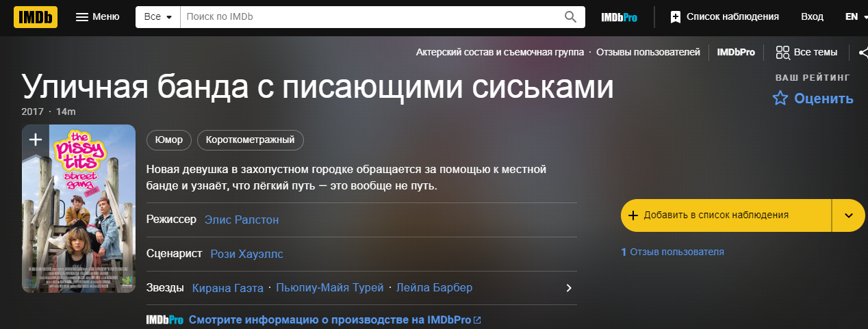Viewport: 868px width, 329px height.
Task: Click the movie title heading text
Action: point(318,88)
